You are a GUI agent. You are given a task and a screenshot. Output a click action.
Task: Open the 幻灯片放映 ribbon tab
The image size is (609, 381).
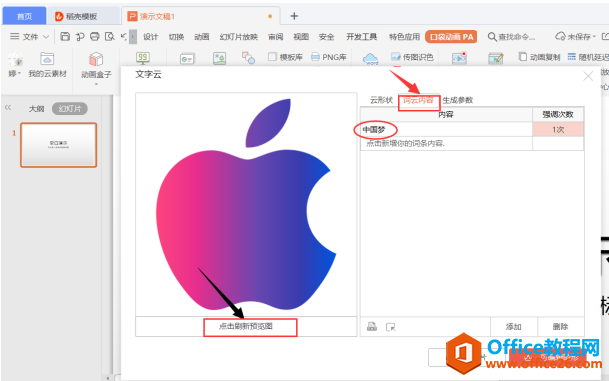click(238, 37)
